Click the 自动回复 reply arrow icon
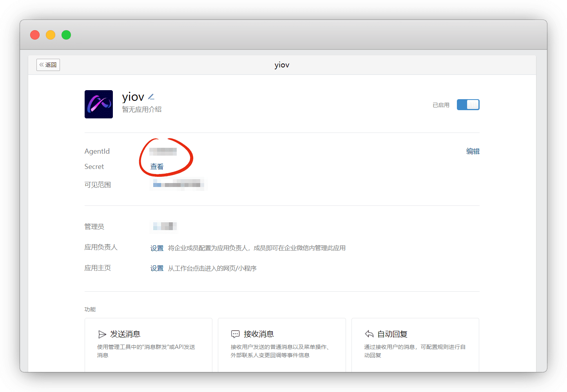567x392 pixels. [369, 334]
